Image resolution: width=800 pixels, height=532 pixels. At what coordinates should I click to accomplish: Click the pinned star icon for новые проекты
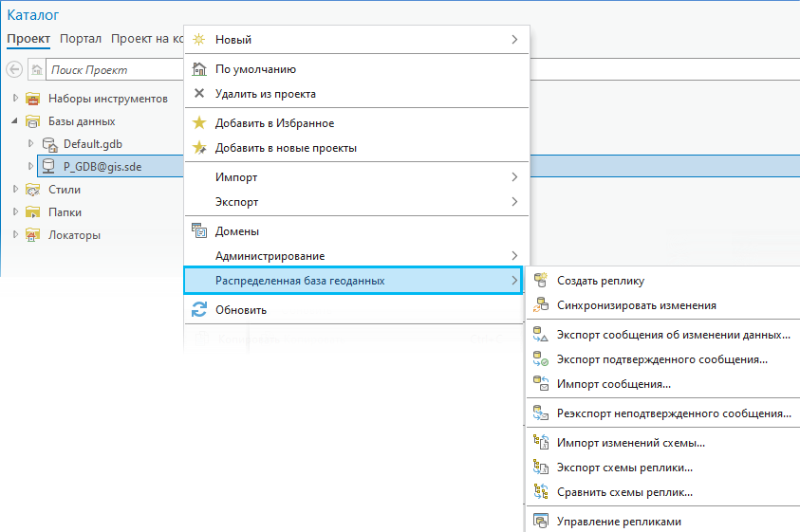(199, 148)
